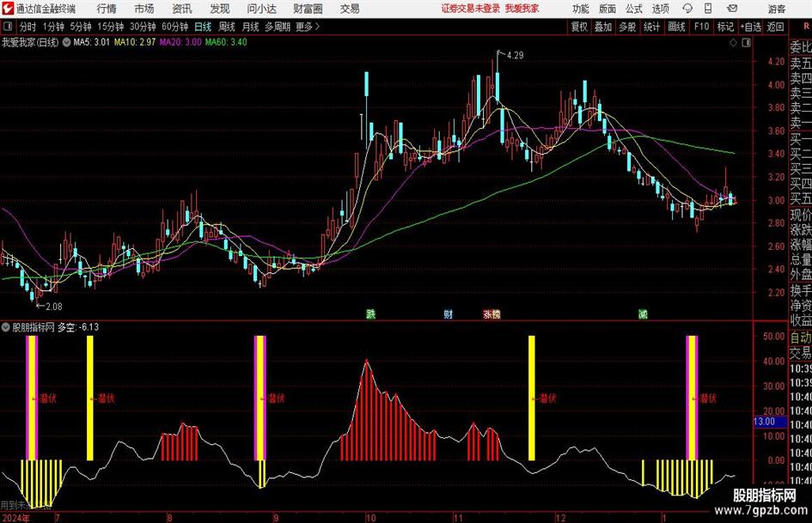Open the 问小达 menu
Screen dimensions: 812x523
[x=261, y=9]
